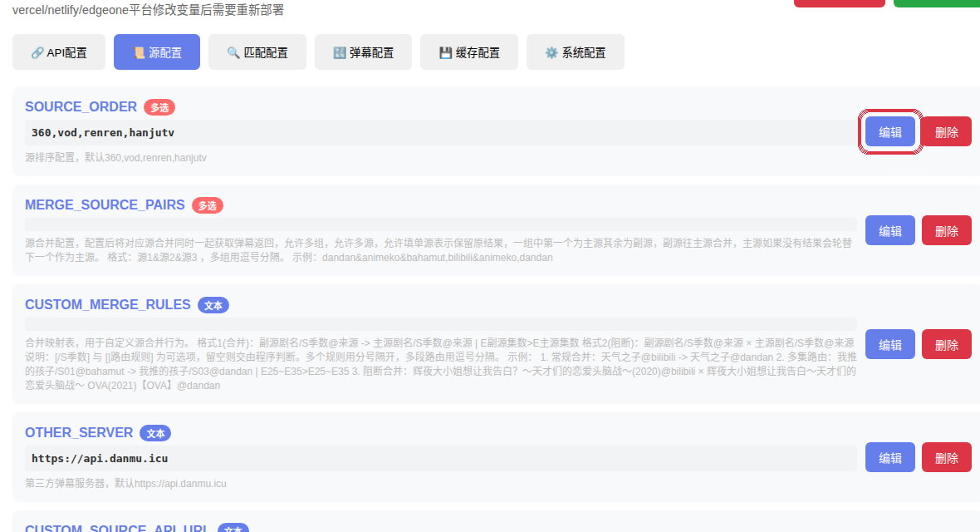Click the 多选 badge beside SOURCE_ORDER
Screen dimensions: 980x532
click(159, 107)
